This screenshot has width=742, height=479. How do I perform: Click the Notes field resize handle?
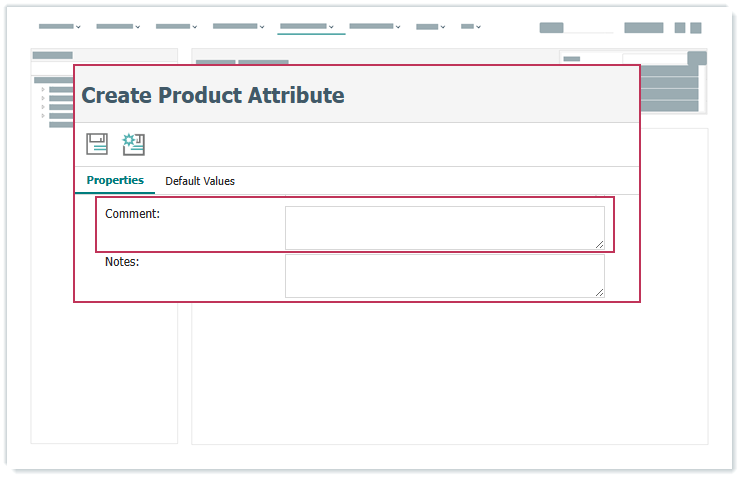pos(599,292)
